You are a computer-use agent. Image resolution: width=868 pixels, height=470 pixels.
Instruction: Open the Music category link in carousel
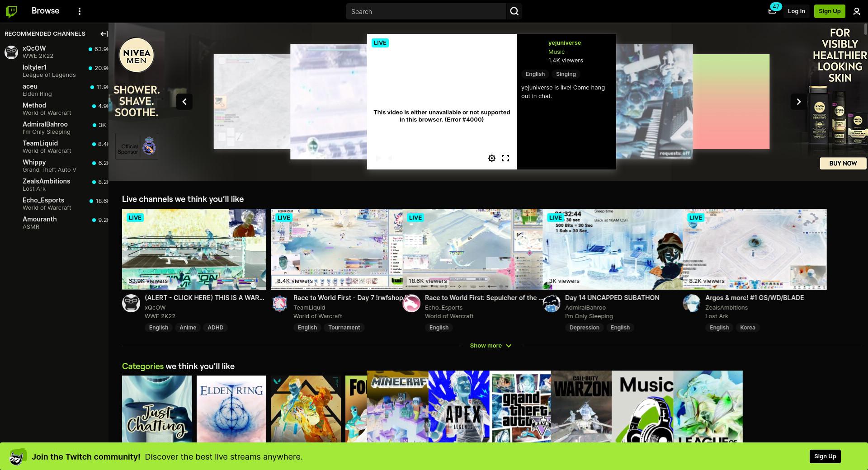(x=557, y=52)
